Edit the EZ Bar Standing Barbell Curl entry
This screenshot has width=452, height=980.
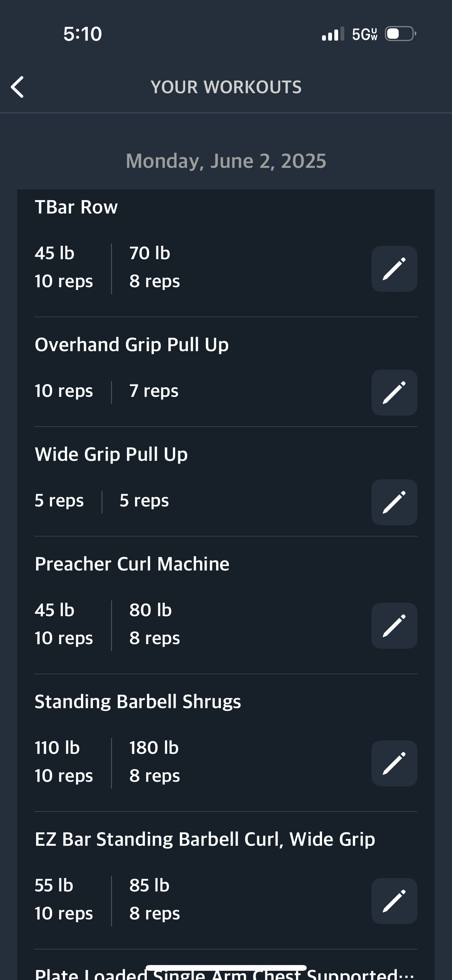click(394, 901)
